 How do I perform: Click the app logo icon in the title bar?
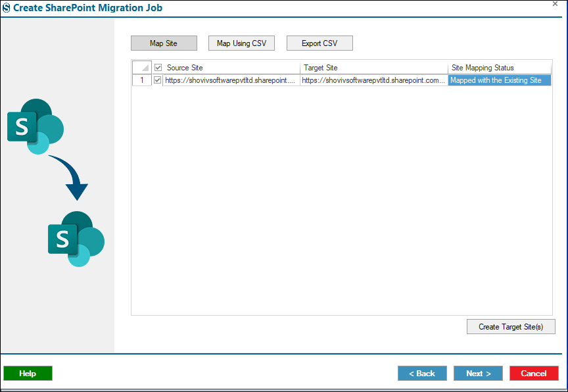(x=6, y=8)
